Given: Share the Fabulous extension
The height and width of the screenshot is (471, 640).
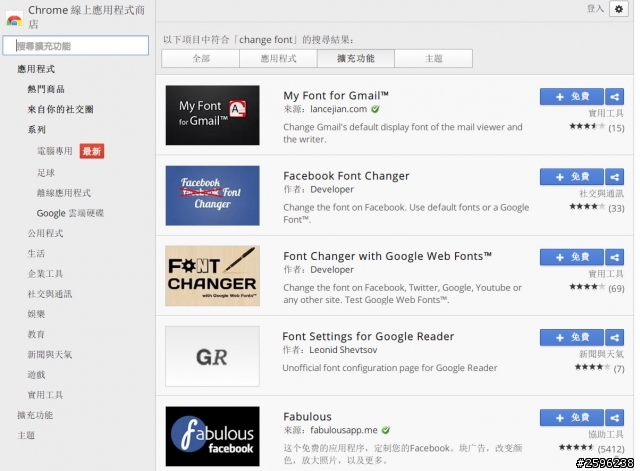Looking at the screenshot, I should click(614, 418).
